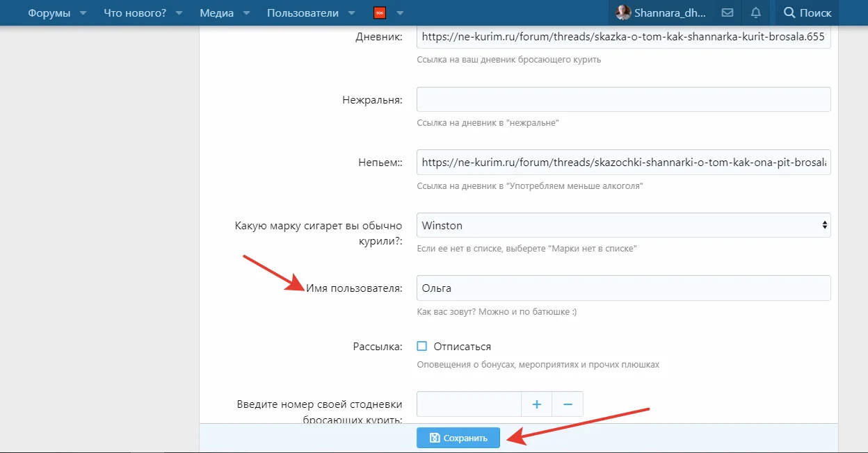
Task: Open the Winston cigarette brand select
Action: pos(623,225)
